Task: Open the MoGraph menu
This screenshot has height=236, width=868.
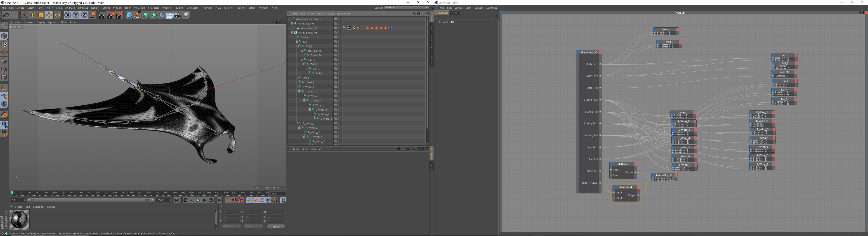Action: tap(139, 8)
